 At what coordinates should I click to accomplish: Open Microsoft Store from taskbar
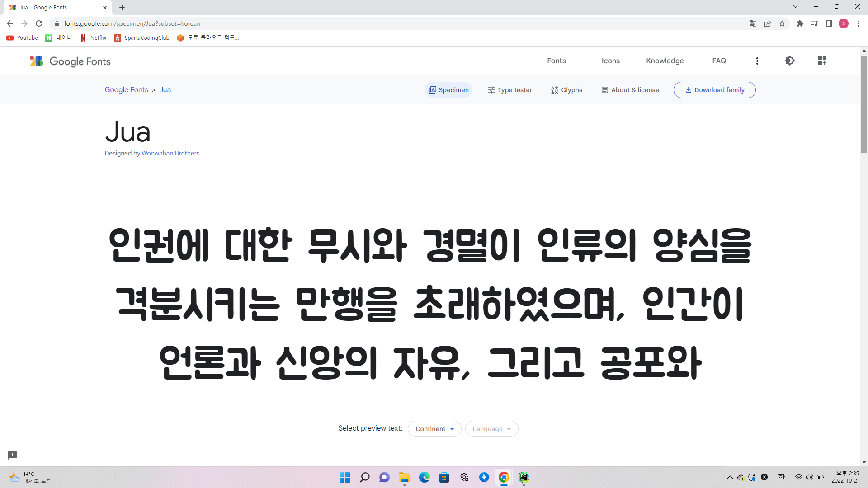pyautogui.click(x=444, y=477)
